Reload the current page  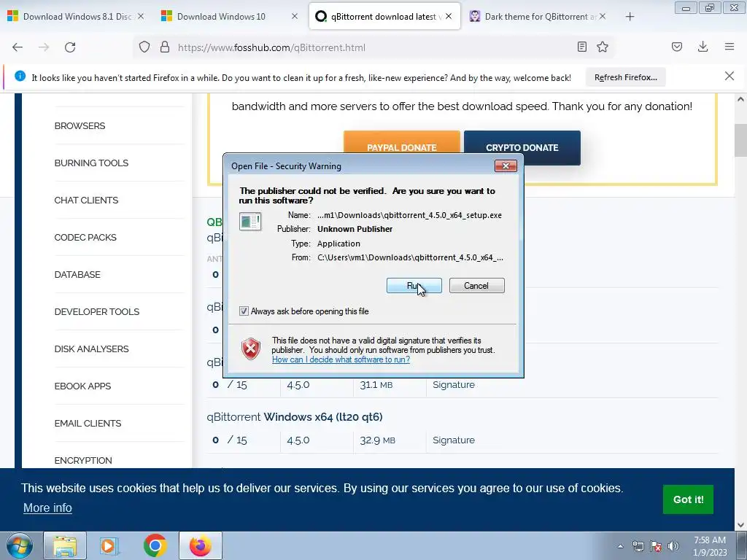pos(70,47)
